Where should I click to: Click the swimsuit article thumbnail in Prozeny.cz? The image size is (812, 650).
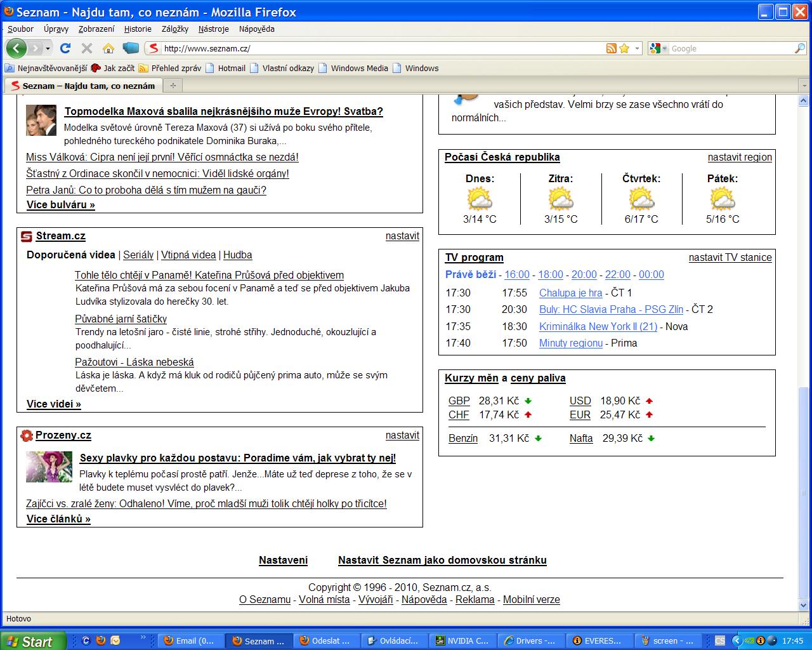[49, 467]
